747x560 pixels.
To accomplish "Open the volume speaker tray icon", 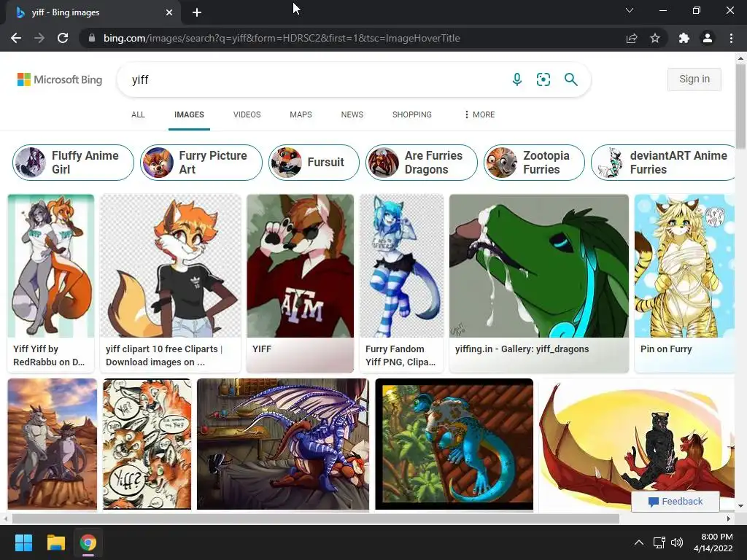I will tap(676, 542).
